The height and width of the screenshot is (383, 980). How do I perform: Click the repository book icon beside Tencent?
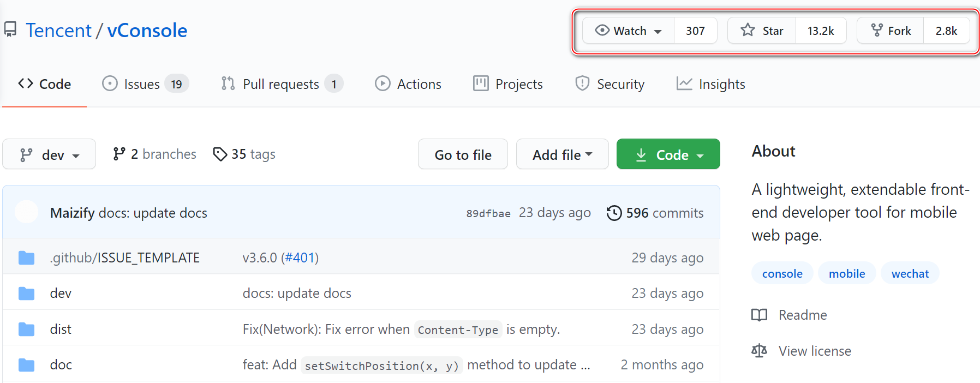[x=10, y=29]
